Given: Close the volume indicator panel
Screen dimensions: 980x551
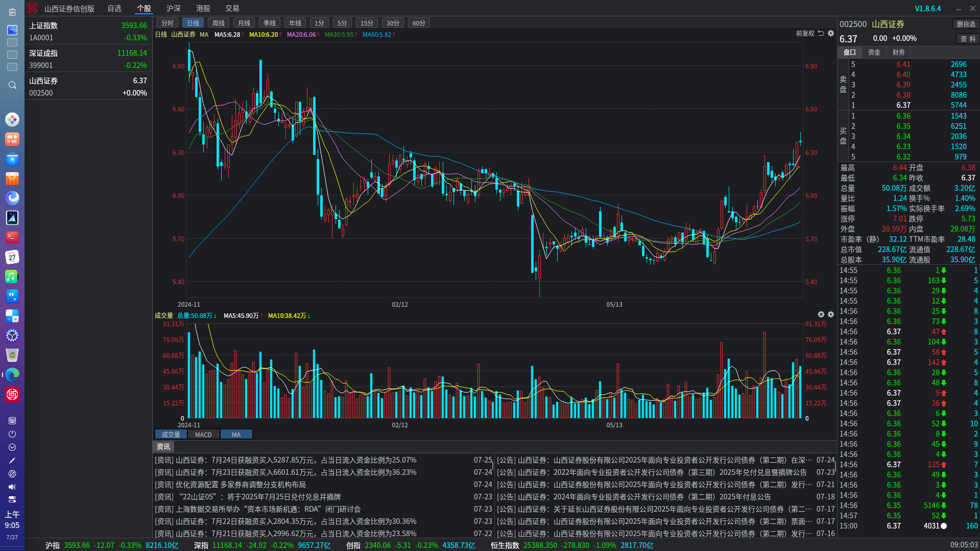Looking at the screenshot, I should [x=821, y=314].
